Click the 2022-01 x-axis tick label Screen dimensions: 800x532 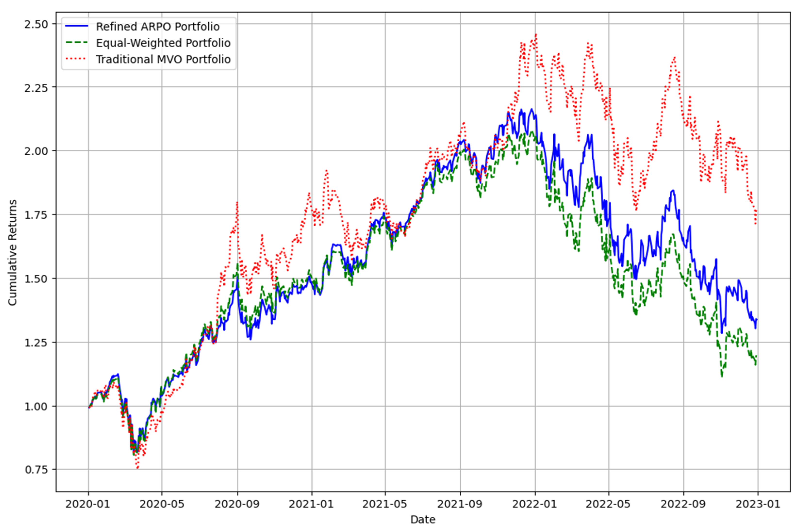click(x=535, y=504)
